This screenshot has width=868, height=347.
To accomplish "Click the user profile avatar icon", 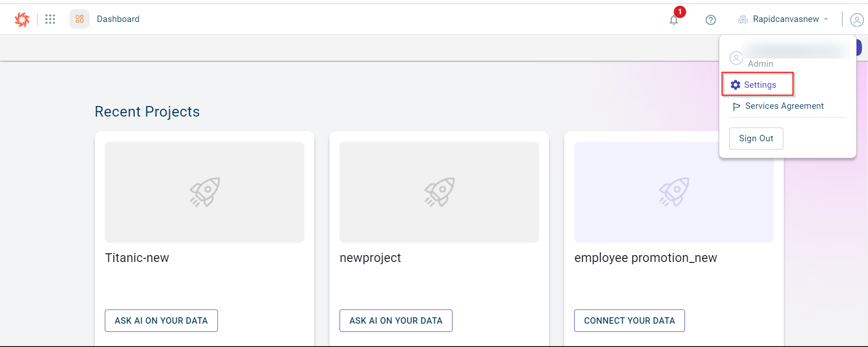I will 857,20.
